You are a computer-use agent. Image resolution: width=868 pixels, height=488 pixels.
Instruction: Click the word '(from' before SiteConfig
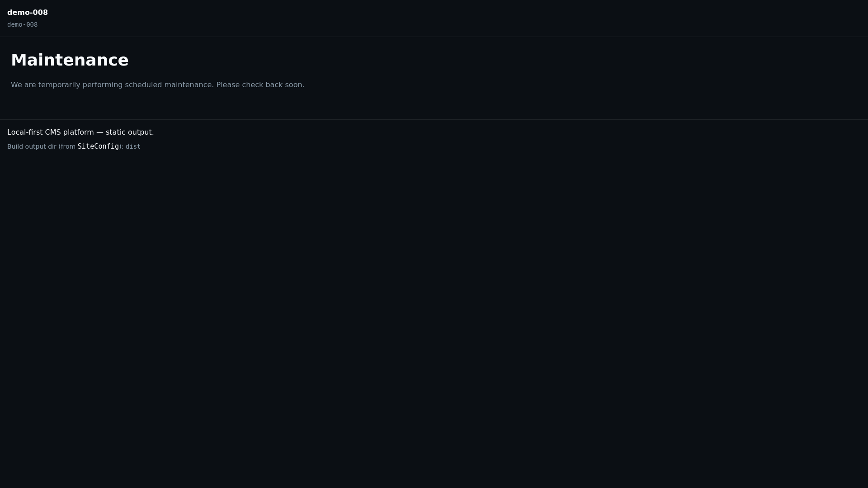67,147
